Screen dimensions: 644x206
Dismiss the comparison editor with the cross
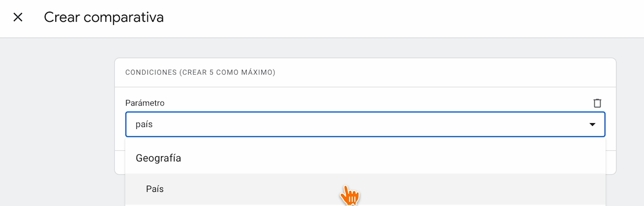pyautogui.click(x=18, y=17)
